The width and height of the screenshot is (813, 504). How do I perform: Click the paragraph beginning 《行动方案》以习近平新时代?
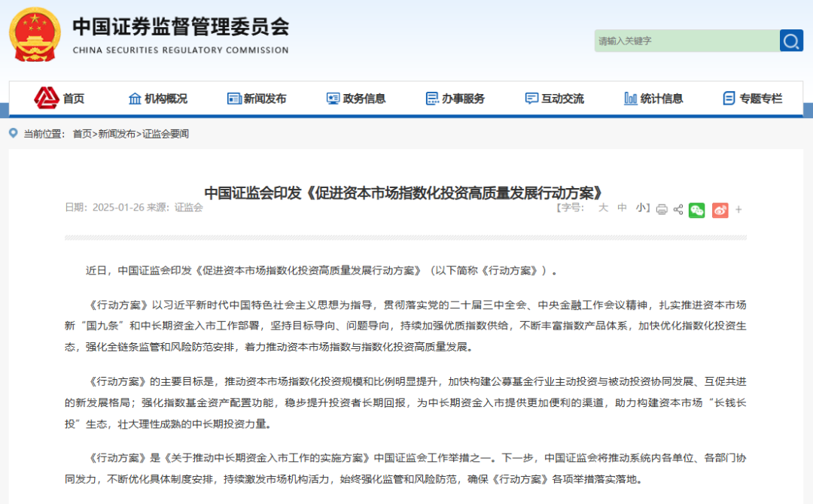(x=406, y=326)
